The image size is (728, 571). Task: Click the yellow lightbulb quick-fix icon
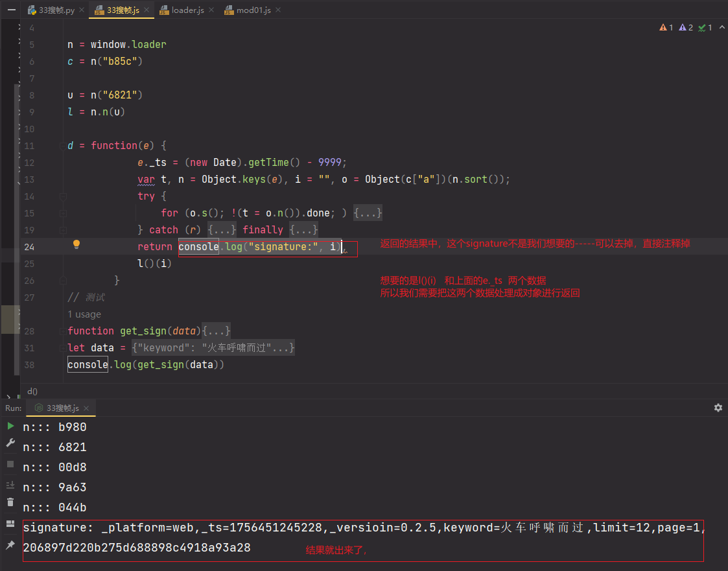pos(76,244)
